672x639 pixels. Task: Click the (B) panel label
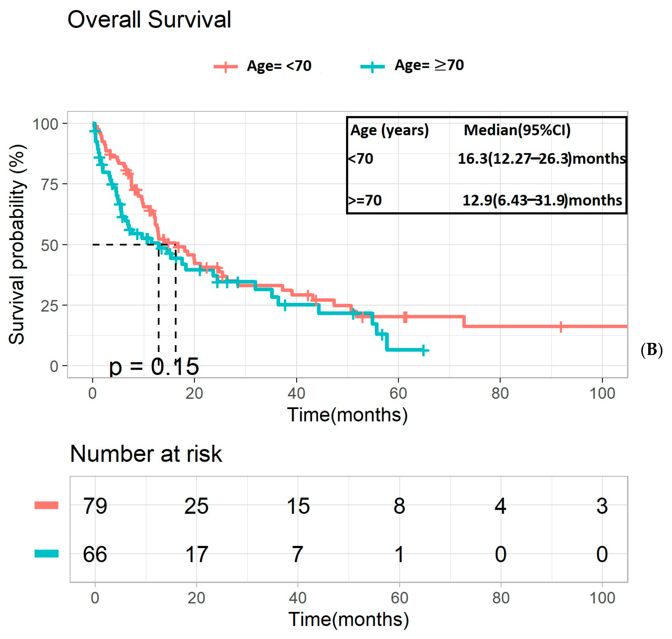[x=652, y=350]
